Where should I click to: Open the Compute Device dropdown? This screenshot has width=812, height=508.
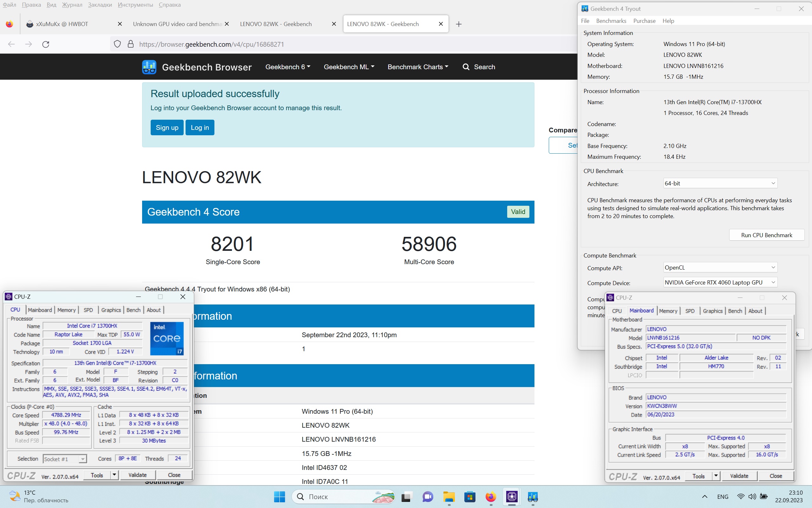[x=720, y=283]
